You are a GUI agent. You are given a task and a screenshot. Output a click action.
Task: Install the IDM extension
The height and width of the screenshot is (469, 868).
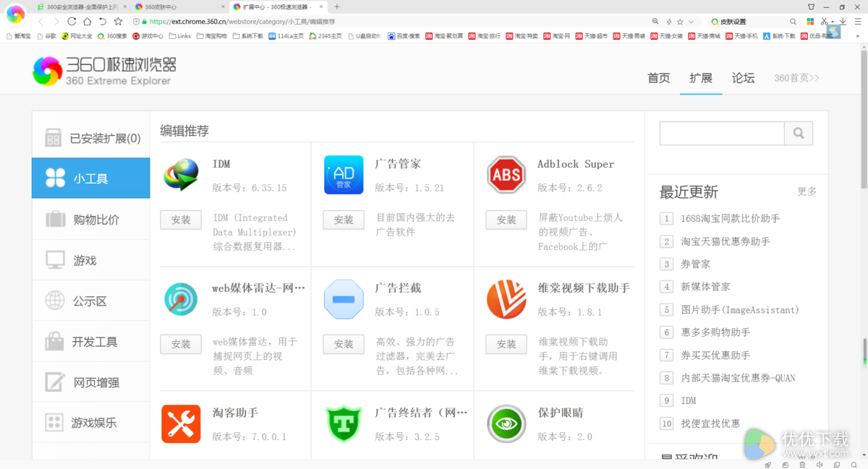click(181, 220)
